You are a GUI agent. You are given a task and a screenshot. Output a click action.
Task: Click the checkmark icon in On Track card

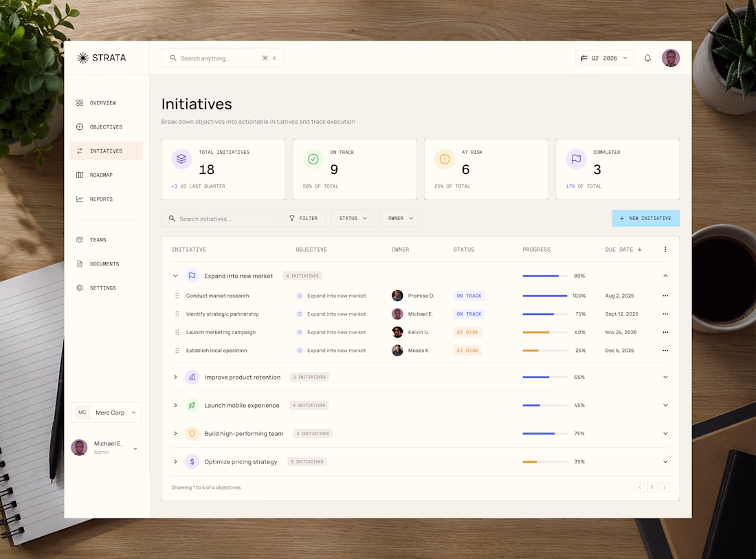click(313, 159)
